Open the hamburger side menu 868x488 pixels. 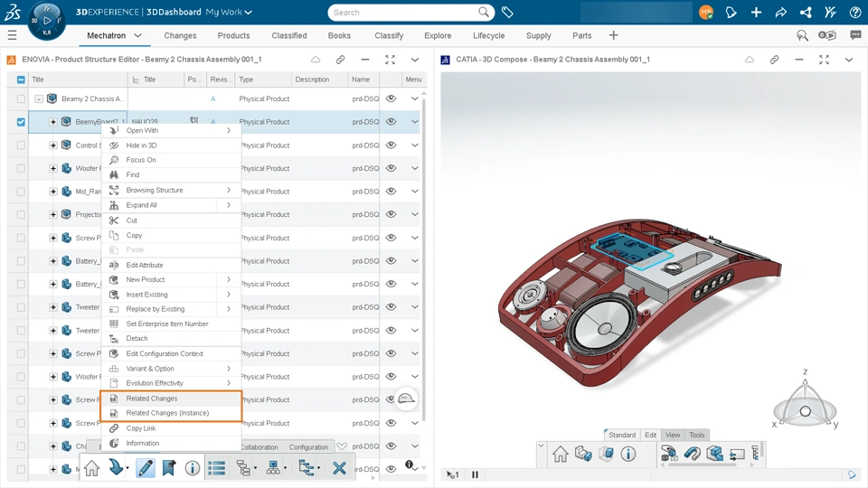12,35
